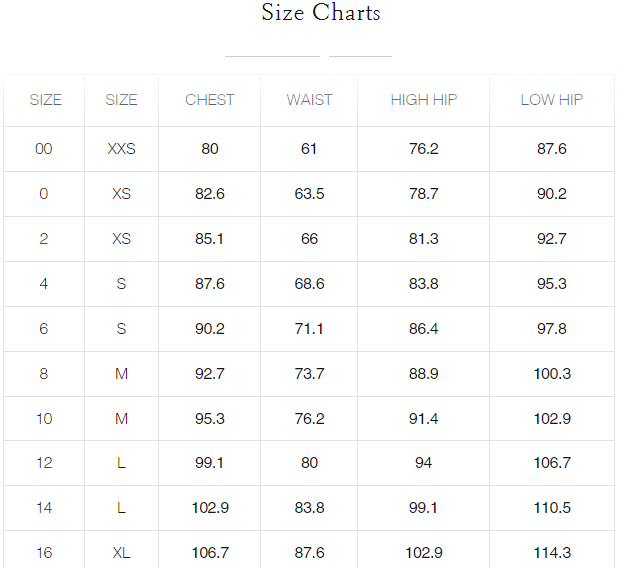Select chest value 82.6
This screenshot has width=618, height=568.
[x=209, y=194]
